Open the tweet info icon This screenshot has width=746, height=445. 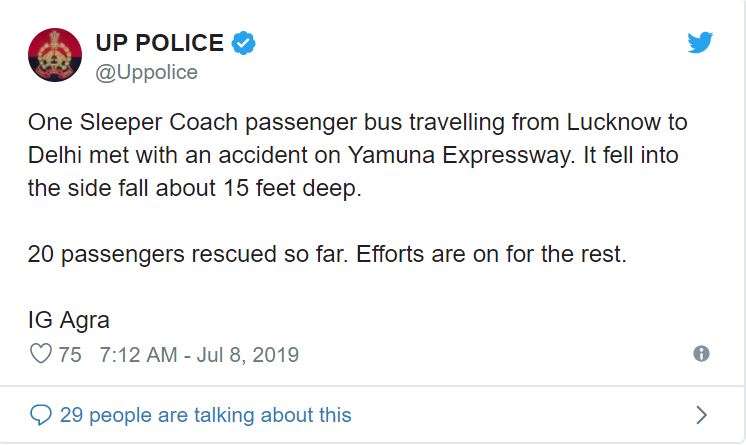pos(701,354)
